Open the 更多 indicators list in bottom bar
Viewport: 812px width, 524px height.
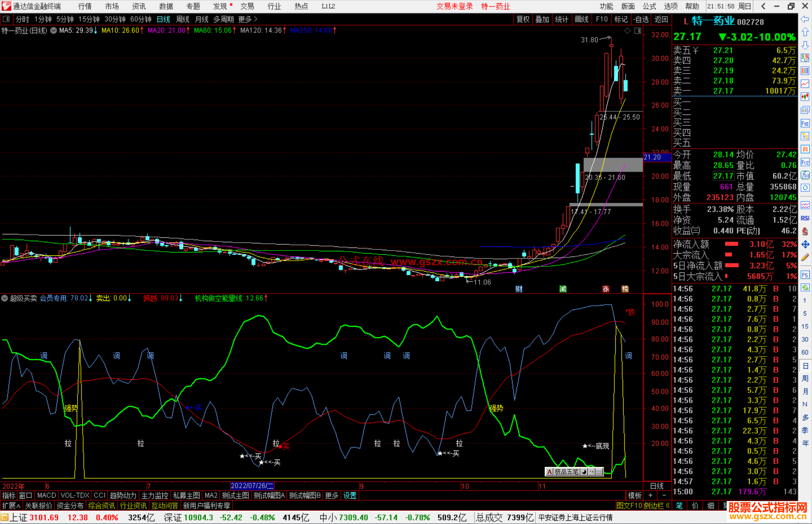pyautogui.click(x=332, y=496)
